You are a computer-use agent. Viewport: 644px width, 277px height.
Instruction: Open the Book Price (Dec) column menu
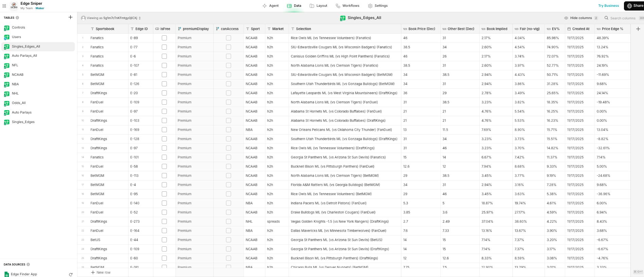(421, 29)
